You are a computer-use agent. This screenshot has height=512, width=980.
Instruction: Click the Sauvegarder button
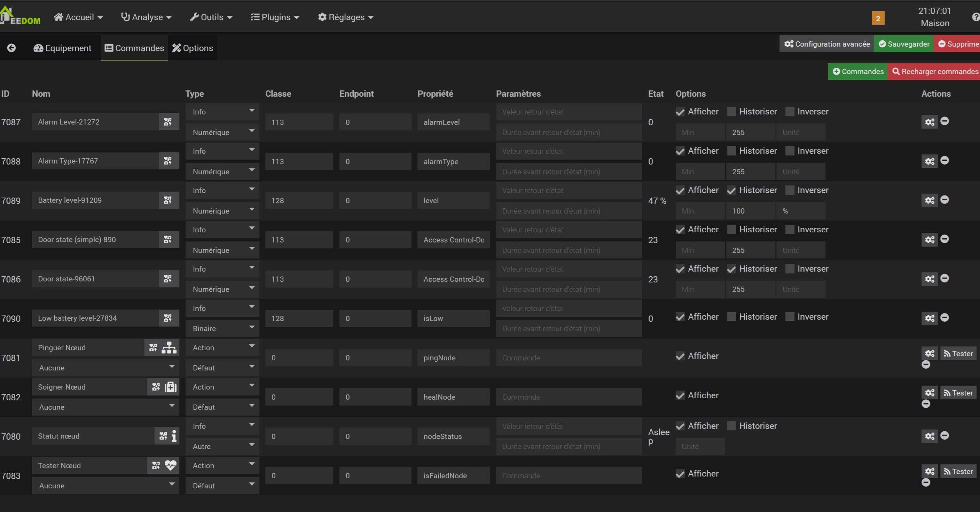tap(903, 44)
